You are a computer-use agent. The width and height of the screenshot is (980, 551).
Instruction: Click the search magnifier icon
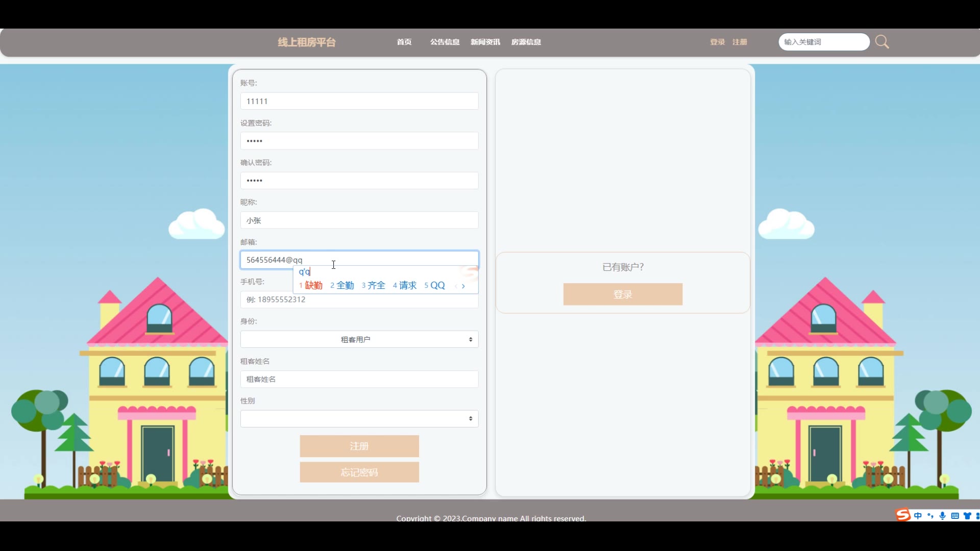882,42
